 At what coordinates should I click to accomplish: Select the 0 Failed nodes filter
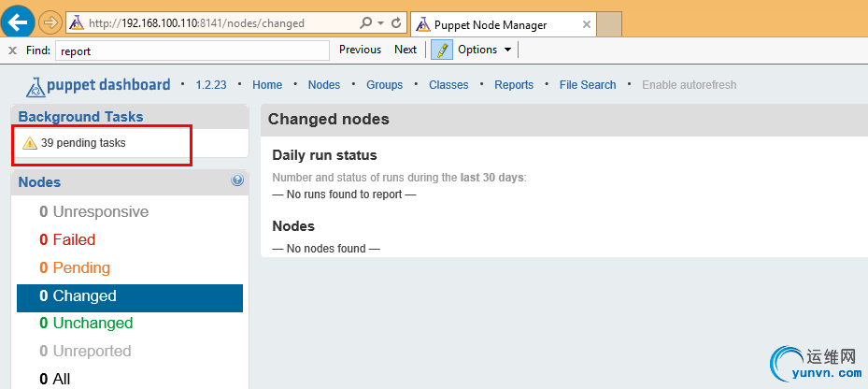click(67, 240)
